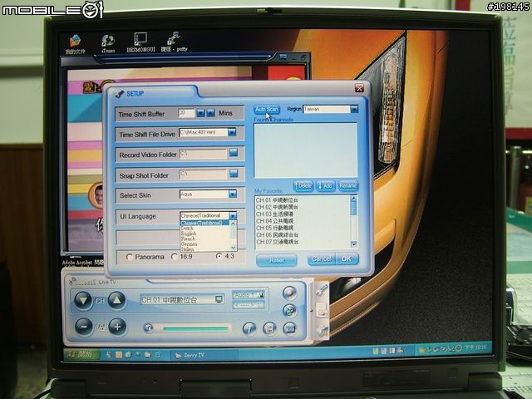Viewport: 532px width, 399px height.
Task: Collapse the UI Language dropdown arrow
Action: (x=233, y=216)
